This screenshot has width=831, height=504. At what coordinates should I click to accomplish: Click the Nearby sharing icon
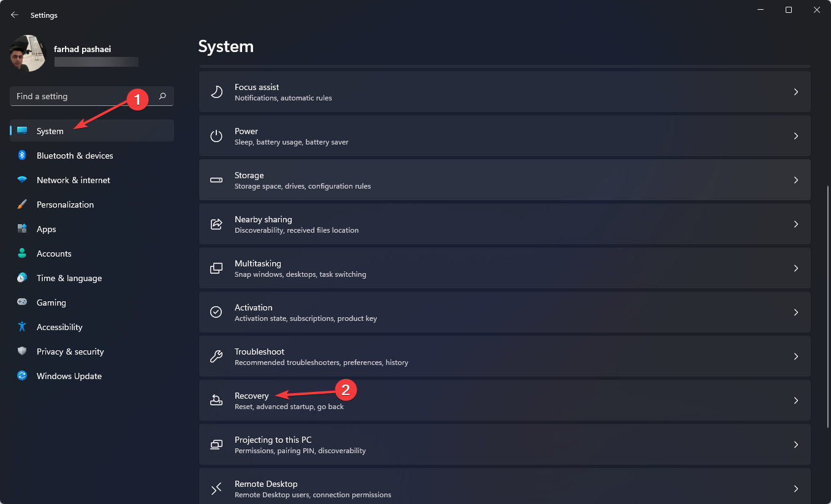click(216, 224)
